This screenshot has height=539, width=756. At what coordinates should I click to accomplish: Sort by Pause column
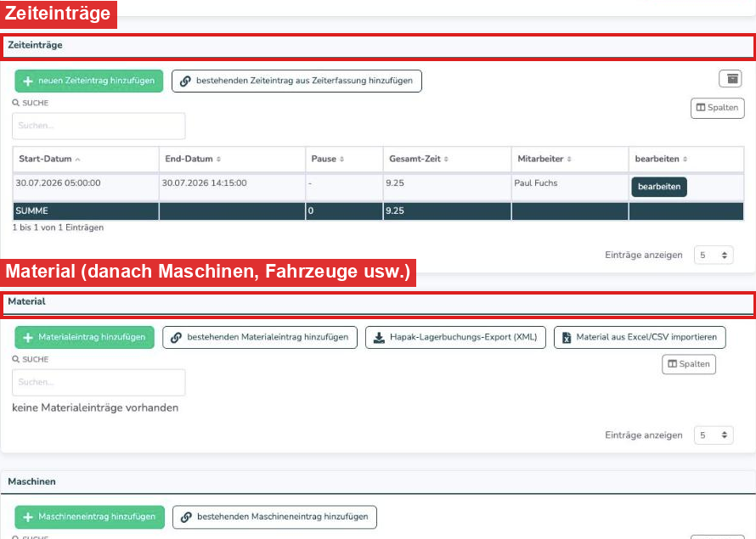[x=344, y=159]
